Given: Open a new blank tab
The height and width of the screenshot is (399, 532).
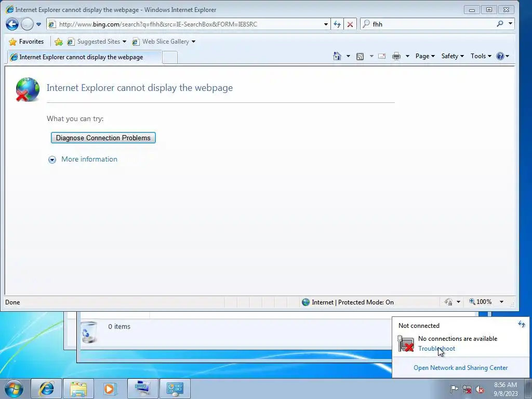Looking at the screenshot, I should (170, 57).
